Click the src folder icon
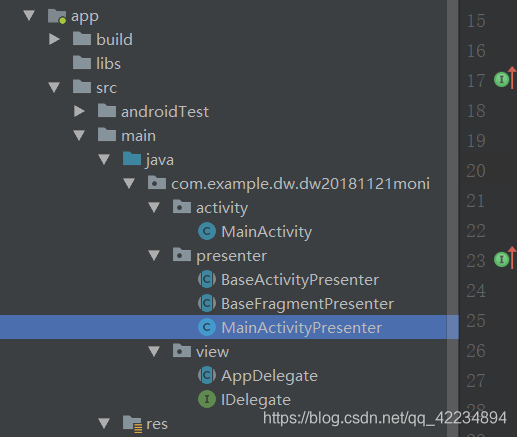517x437 pixels. pyautogui.click(x=82, y=87)
